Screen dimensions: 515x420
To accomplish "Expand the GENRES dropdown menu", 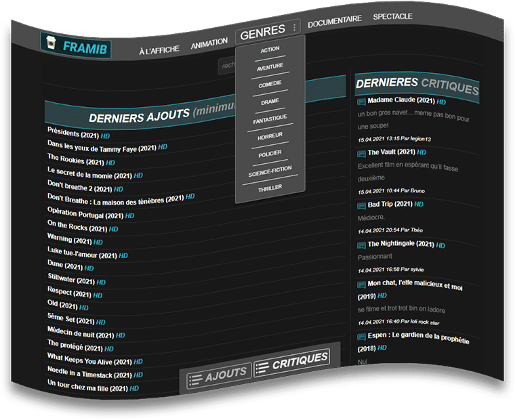I will pyautogui.click(x=262, y=30).
